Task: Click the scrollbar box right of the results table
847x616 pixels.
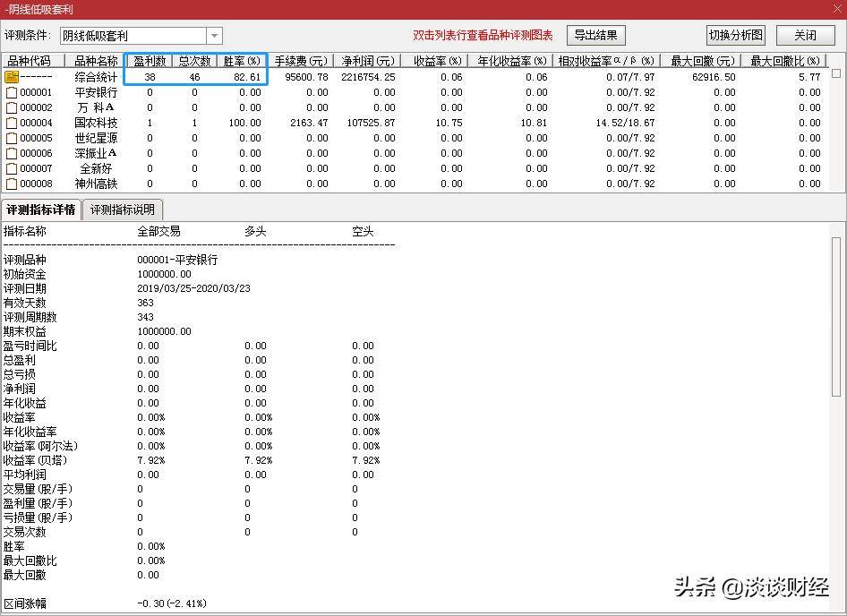Action: pyautogui.click(x=836, y=73)
